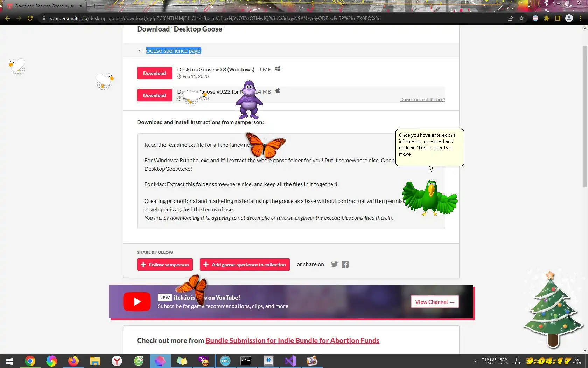This screenshot has width=588, height=368.
Task: Open Firefox from the taskbar
Action: tap(73, 361)
